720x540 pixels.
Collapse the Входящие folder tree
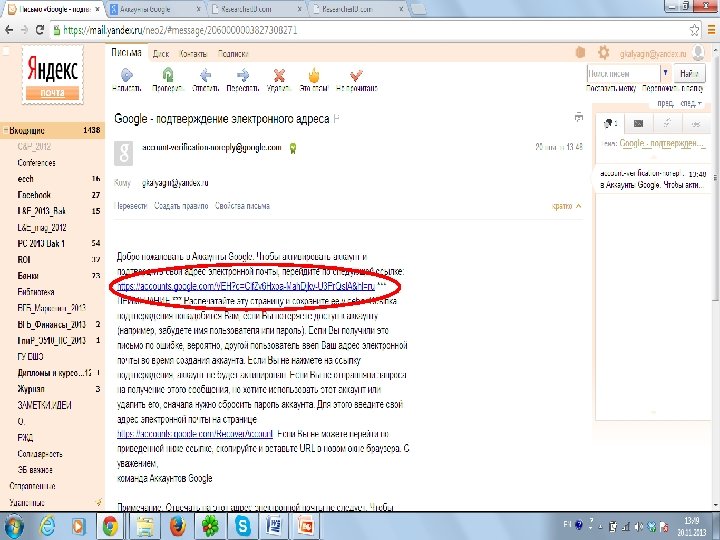(x=6, y=131)
